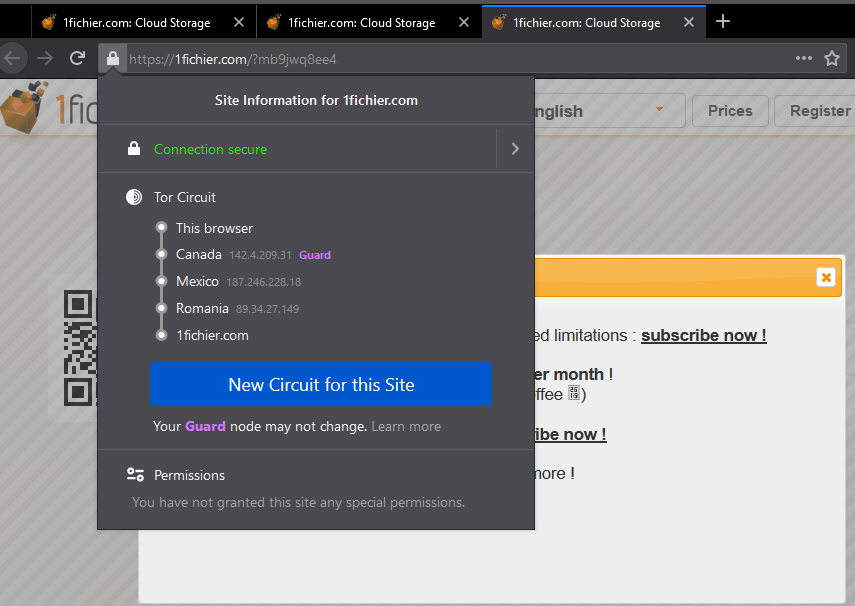
Task: Open the Prices page button
Action: click(730, 111)
